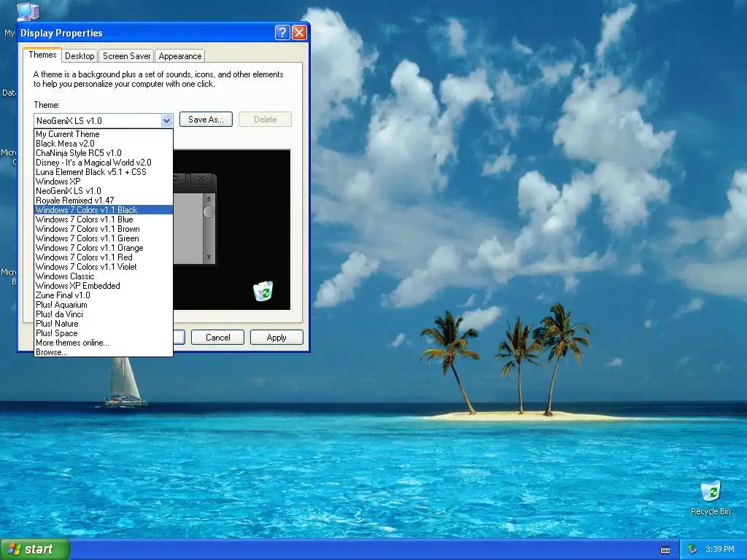Select NeoGeniX LS v1.0 in the list

tap(104, 191)
